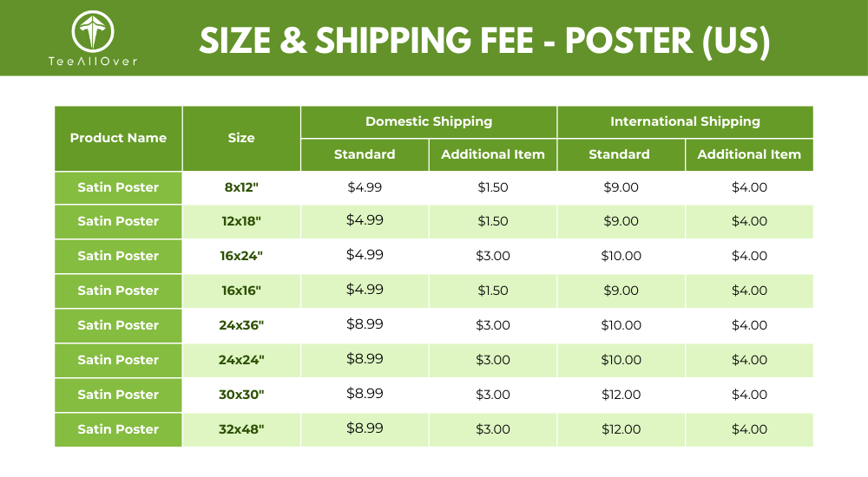Select the 30x30" size cell

click(x=241, y=395)
